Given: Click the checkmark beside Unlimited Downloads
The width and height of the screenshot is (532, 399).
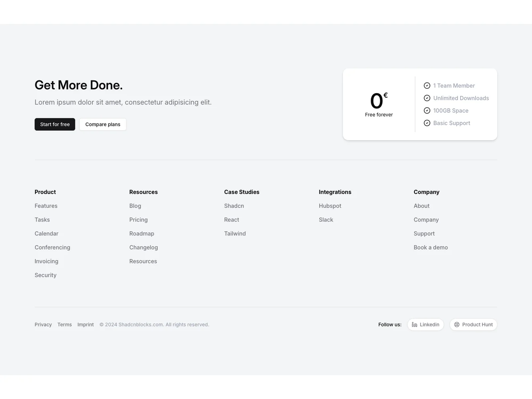Looking at the screenshot, I should point(427,98).
